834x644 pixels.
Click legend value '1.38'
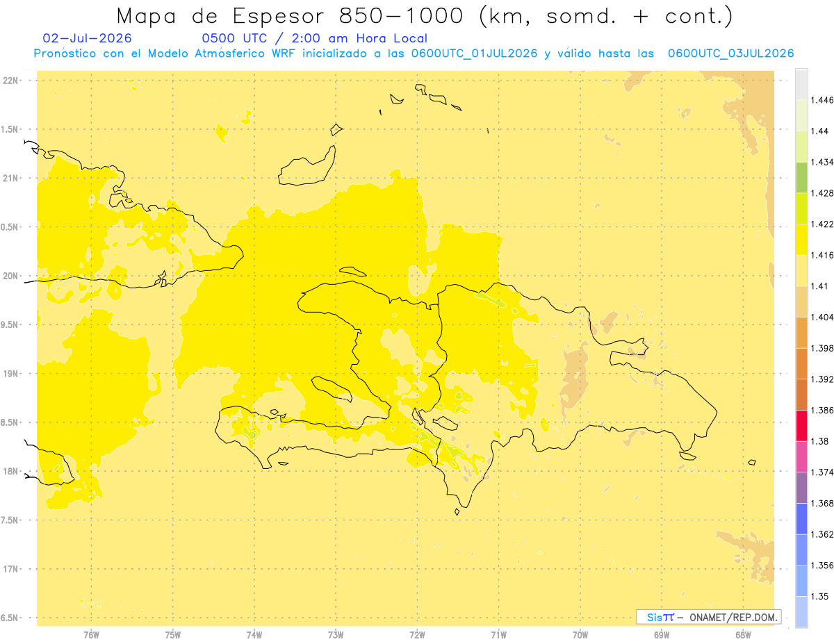tap(819, 441)
